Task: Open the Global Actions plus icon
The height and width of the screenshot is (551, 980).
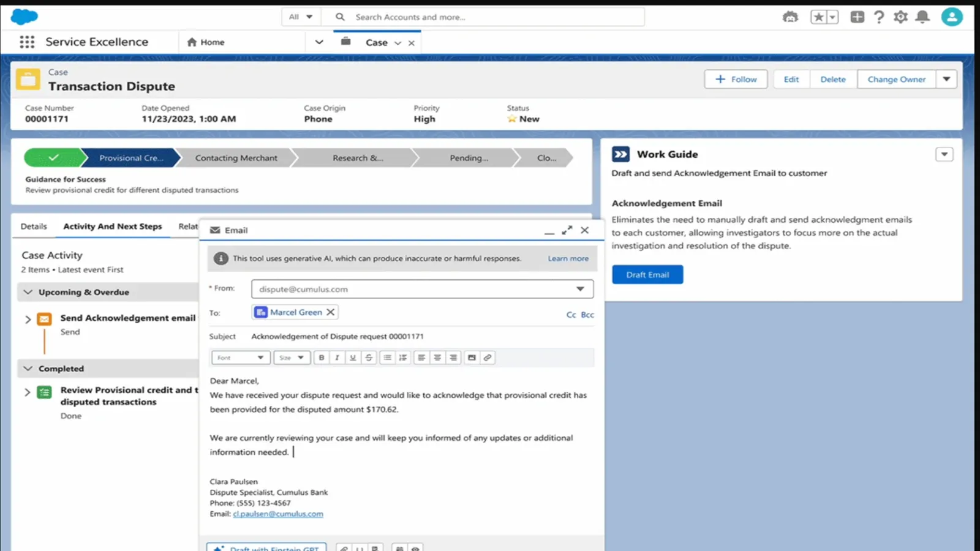Action: (857, 17)
